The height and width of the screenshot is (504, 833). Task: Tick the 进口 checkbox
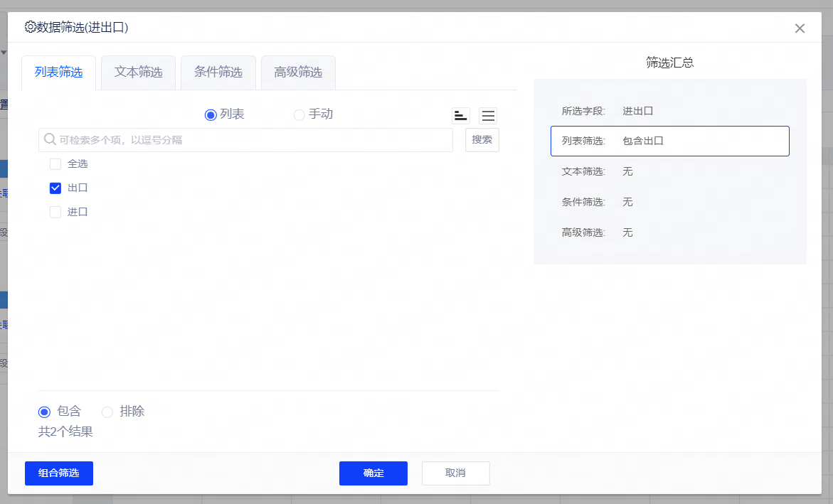point(55,212)
